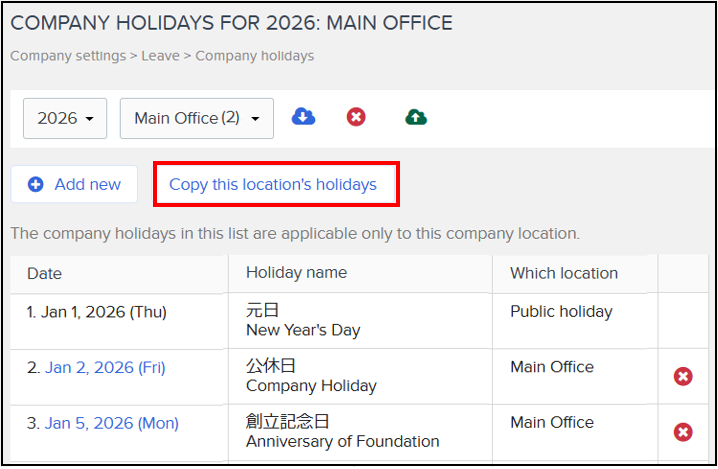This screenshot has height=469, width=718.
Task: Open the Jan 5, 2026 (Mon) date link
Action: [x=112, y=423]
